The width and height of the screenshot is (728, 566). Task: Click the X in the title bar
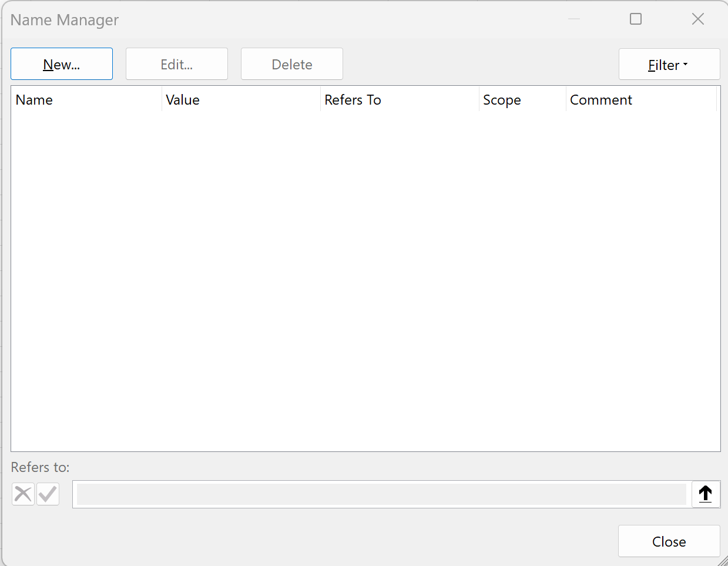[x=698, y=19]
